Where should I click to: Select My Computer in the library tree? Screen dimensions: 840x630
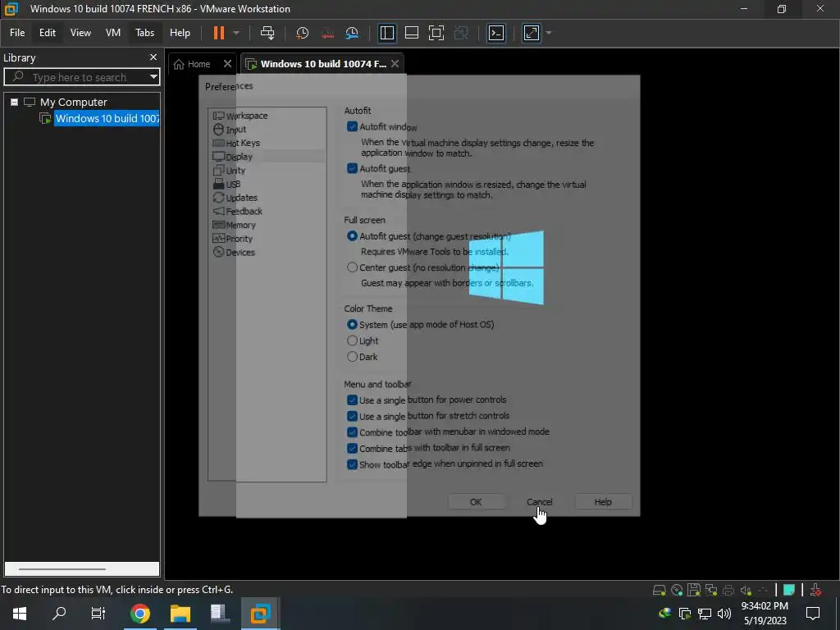(x=73, y=102)
